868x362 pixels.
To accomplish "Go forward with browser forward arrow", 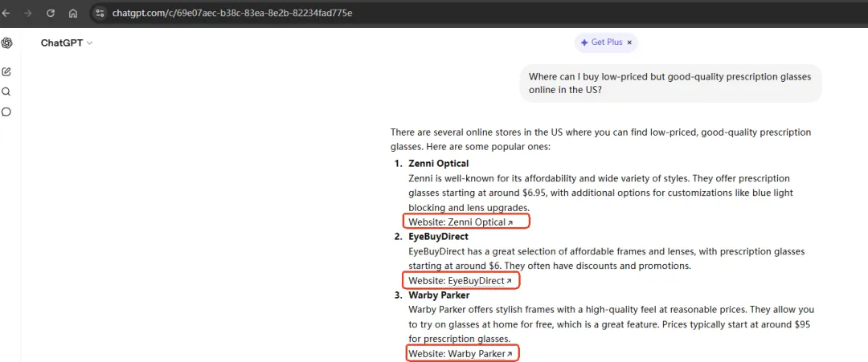I will click(27, 14).
